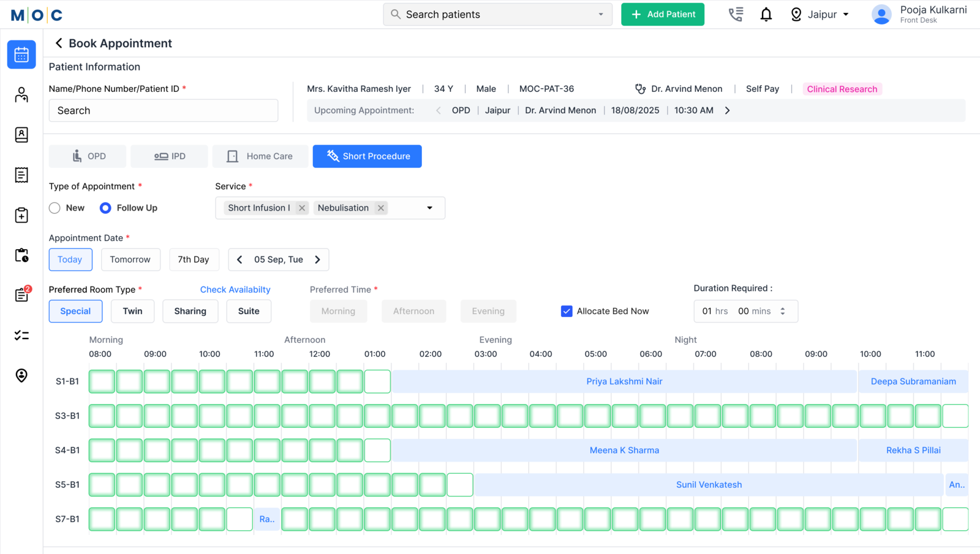Remove Nebulisation service tag

[381, 208]
